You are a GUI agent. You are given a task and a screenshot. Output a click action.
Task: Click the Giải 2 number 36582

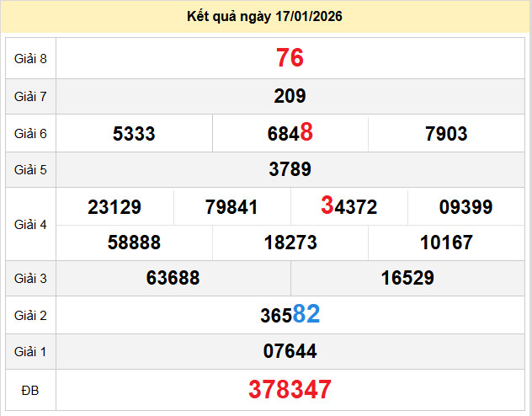pos(290,315)
